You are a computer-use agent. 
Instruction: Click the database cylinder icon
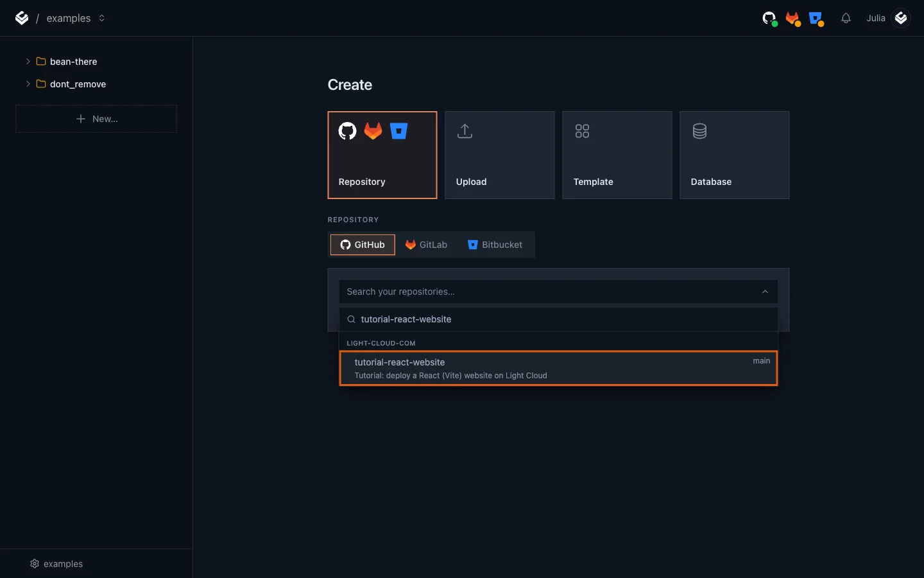point(699,131)
